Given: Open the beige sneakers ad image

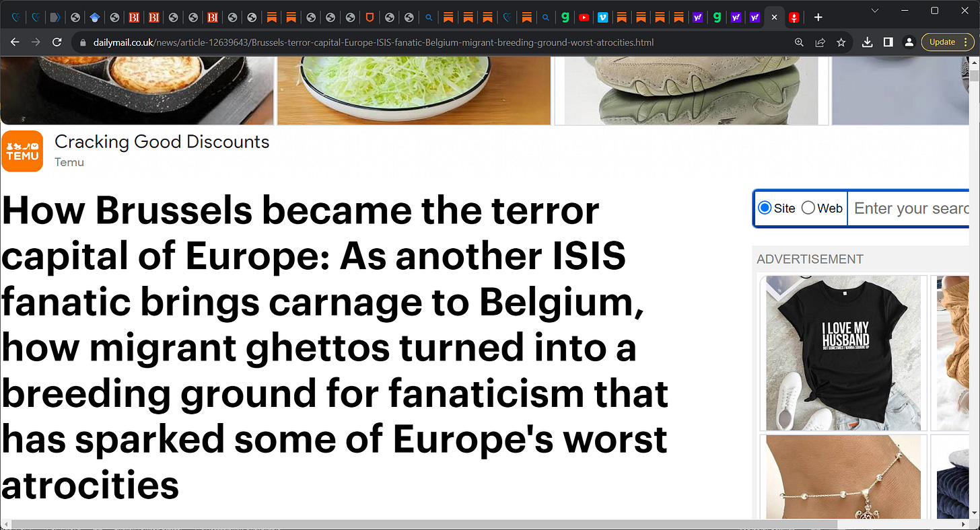Looking at the screenshot, I should [x=691, y=91].
